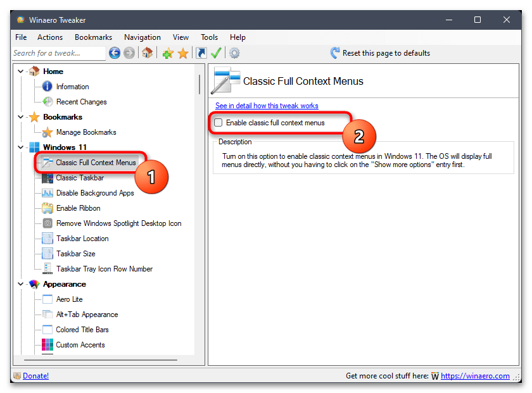Add bookmark with green plus star icon
Viewport: 532px width, 393px height.
(x=168, y=53)
